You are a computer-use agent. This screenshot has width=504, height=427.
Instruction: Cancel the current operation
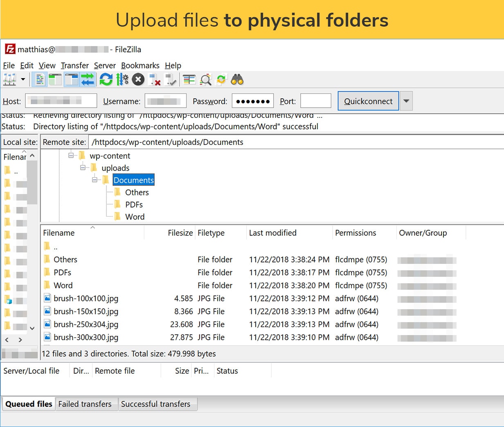click(138, 79)
